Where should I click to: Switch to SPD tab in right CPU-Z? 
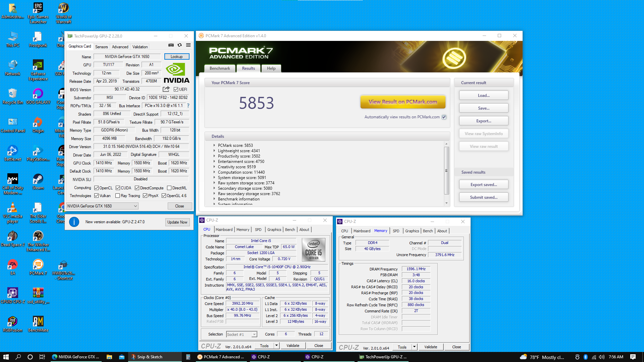(396, 231)
